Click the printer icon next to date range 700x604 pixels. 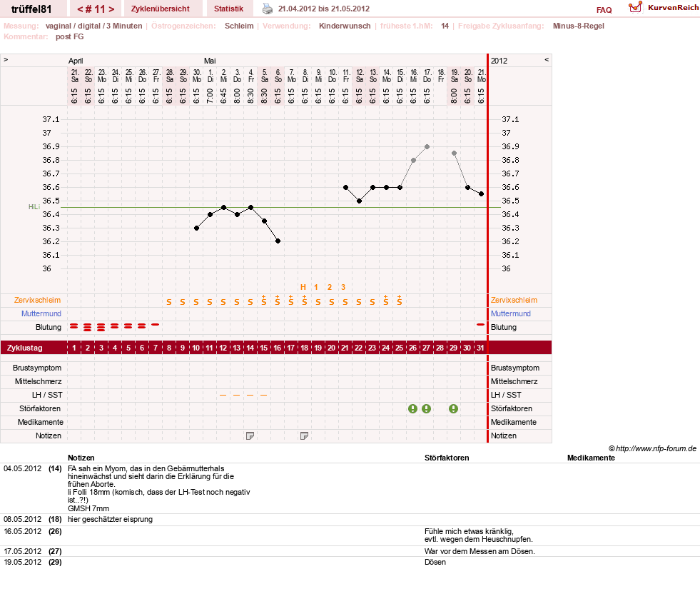pyautogui.click(x=268, y=9)
